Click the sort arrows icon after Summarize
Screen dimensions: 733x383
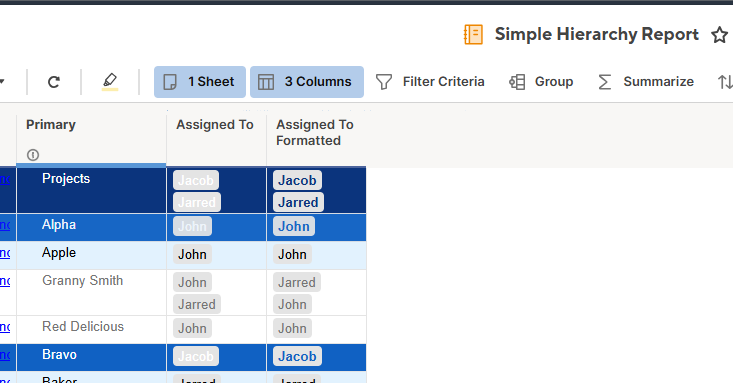pyautogui.click(x=725, y=82)
